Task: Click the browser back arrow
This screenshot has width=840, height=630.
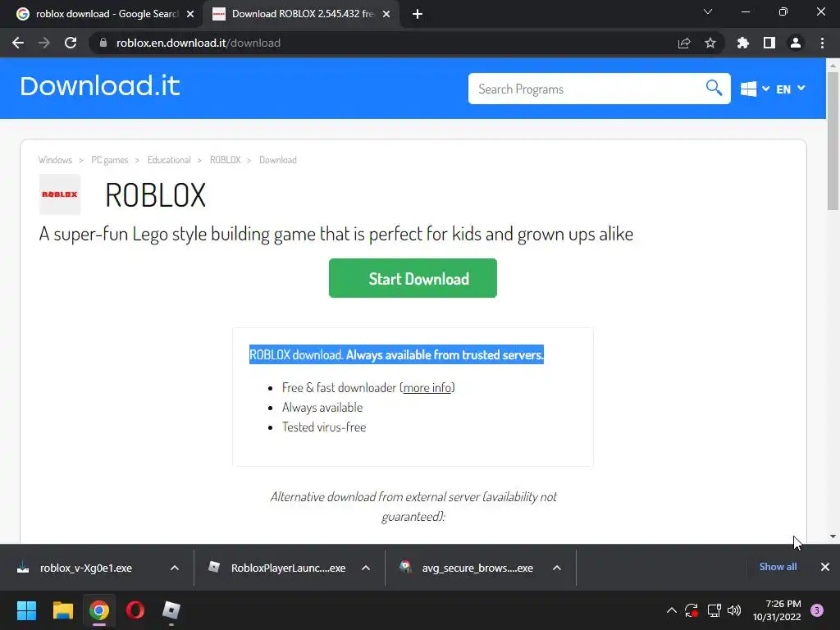Action: (x=18, y=43)
